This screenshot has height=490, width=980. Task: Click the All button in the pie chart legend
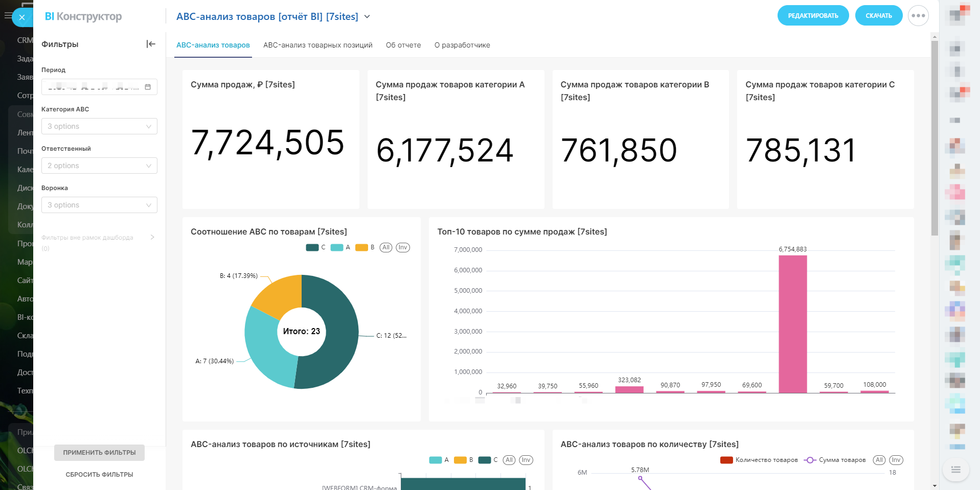(386, 247)
